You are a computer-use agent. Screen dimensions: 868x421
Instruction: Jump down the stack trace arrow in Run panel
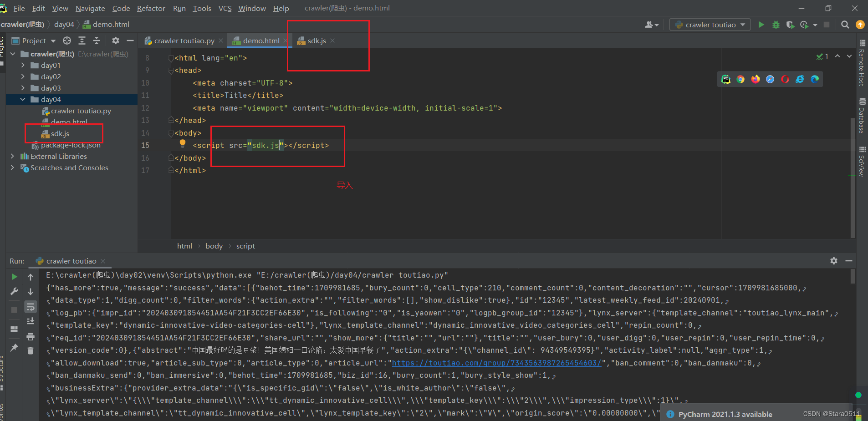tap(31, 291)
